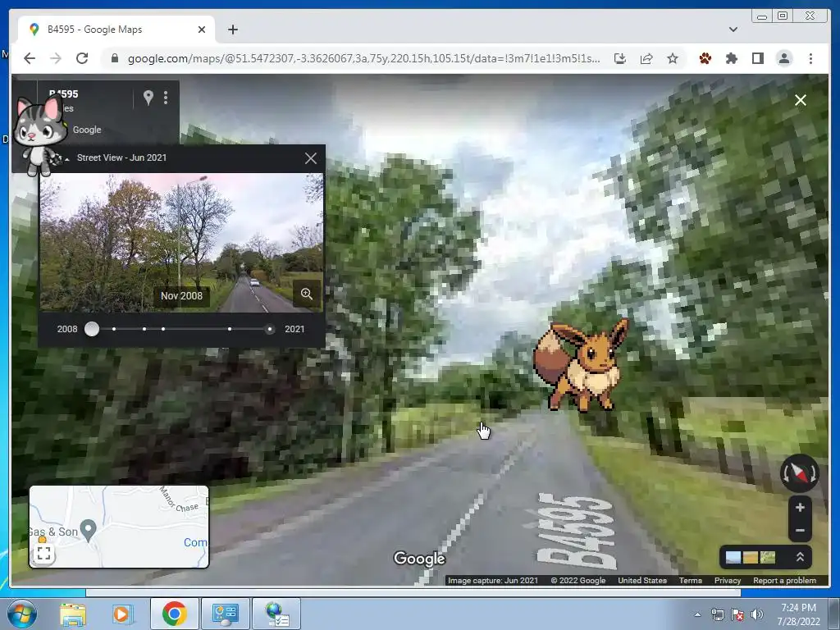
Task: Click the Com label on the mini map
Action: pos(195,543)
